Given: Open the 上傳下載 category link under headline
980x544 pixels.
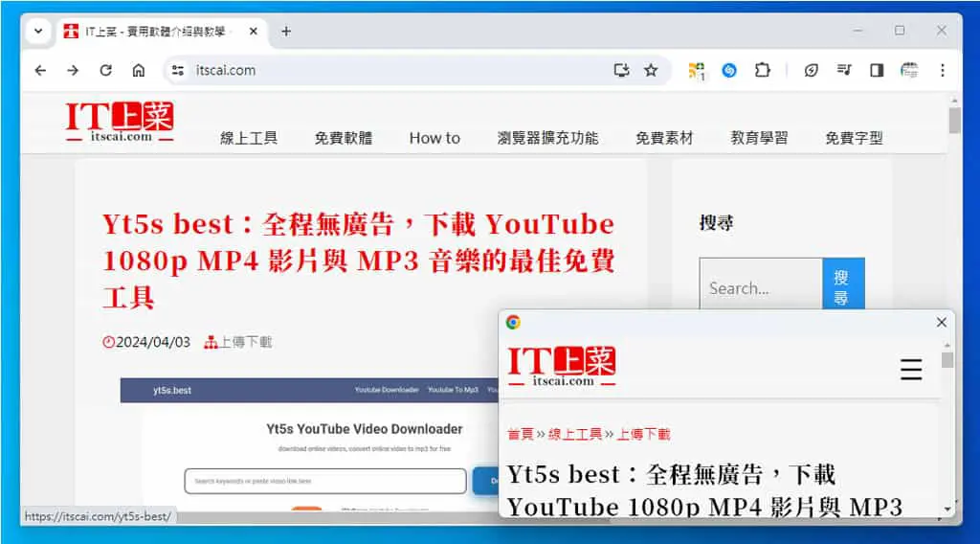Looking at the screenshot, I should coord(246,342).
